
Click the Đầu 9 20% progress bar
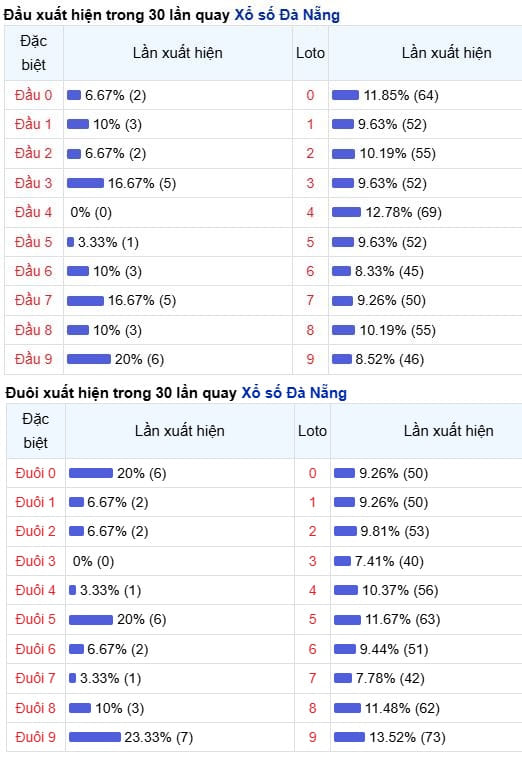point(89,359)
